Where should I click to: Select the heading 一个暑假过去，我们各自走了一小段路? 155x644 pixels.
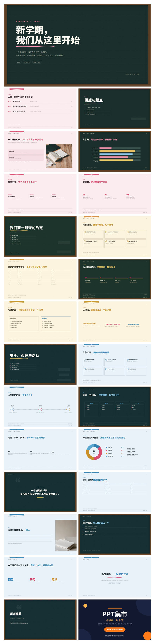pos(25,140)
